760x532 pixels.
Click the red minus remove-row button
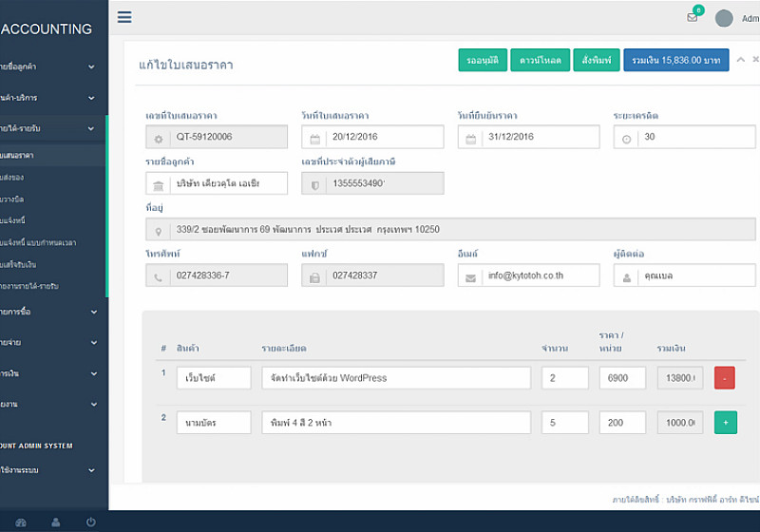[x=725, y=378]
